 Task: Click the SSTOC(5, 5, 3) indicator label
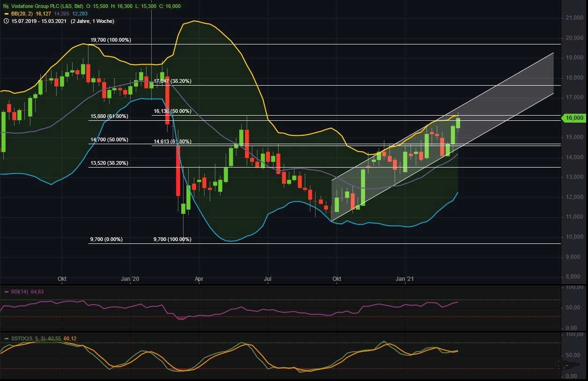(28, 338)
